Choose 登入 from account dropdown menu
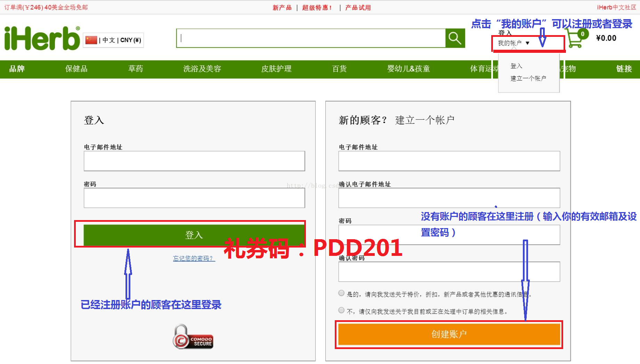Viewport: 640px width, 364px height. point(516,66)
